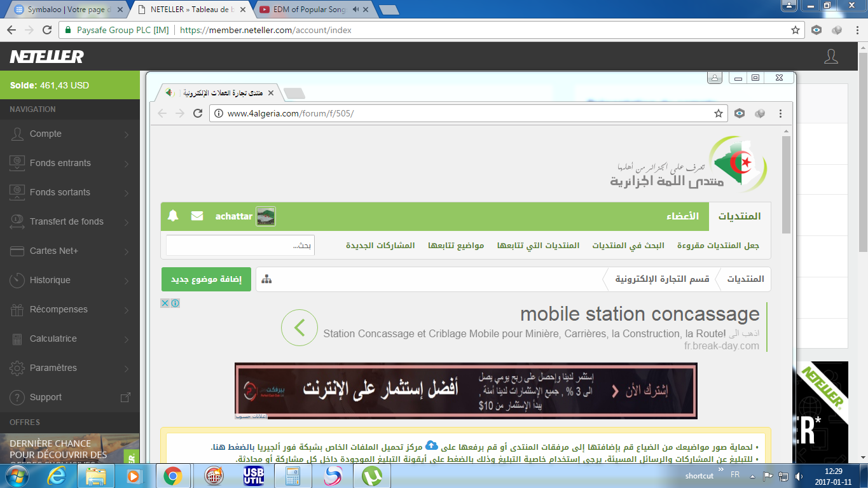Open the المشاركات الجديدة link

point(380,246)
